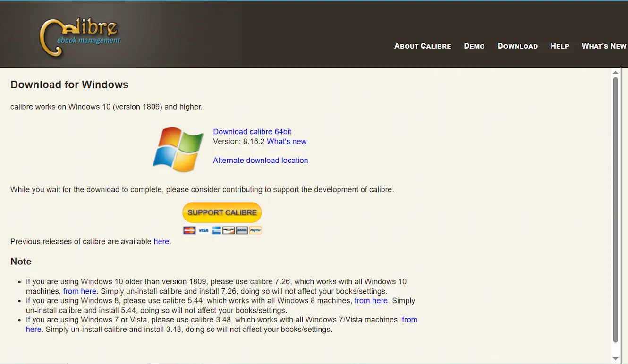This screenshot has height=364, width=628.
Task: Click the Discover card icon
Action: click(229, 230)
